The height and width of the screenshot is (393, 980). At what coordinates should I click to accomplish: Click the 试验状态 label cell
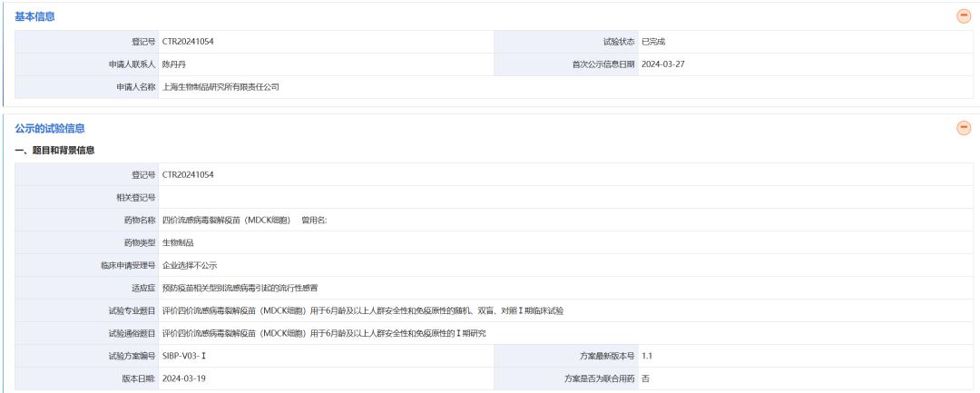click(x=565, y=42)
